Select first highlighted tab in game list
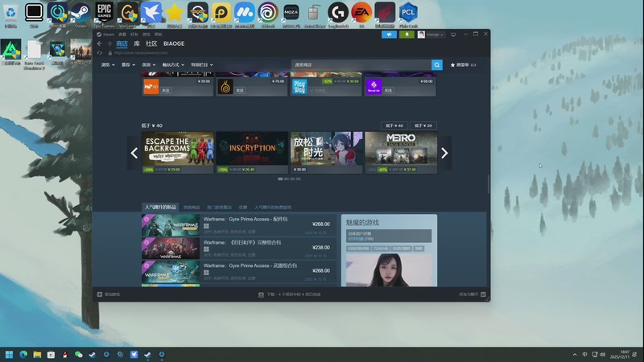644x362 pixels. coord(160,208)
